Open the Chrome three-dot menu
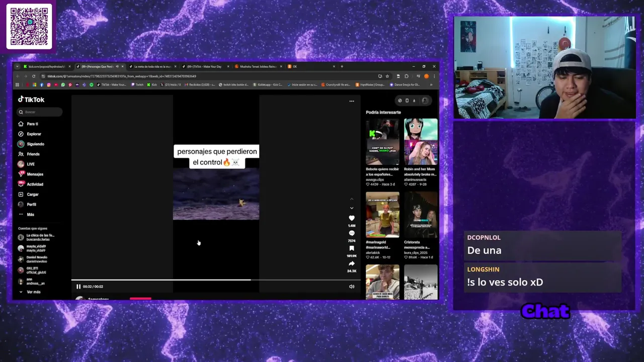 [434, 76]
